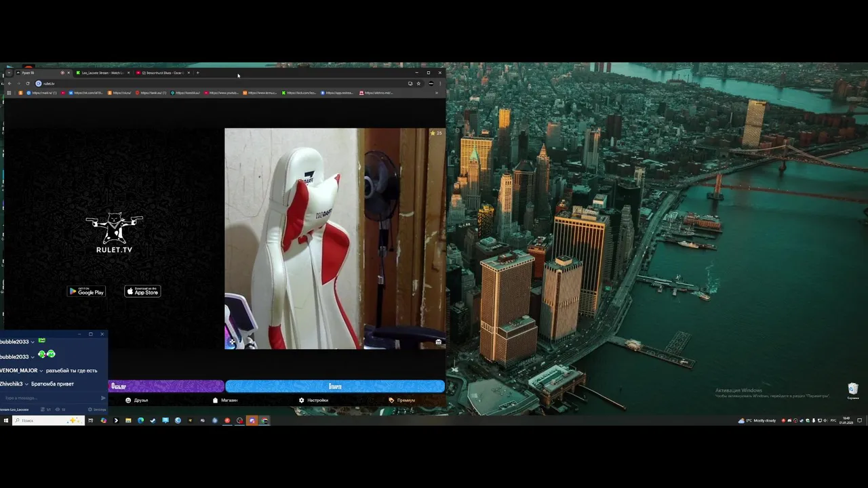Open File Explorer from the taskbar
The height and width of the screenshot is (488, 868).
pos(128,421)
